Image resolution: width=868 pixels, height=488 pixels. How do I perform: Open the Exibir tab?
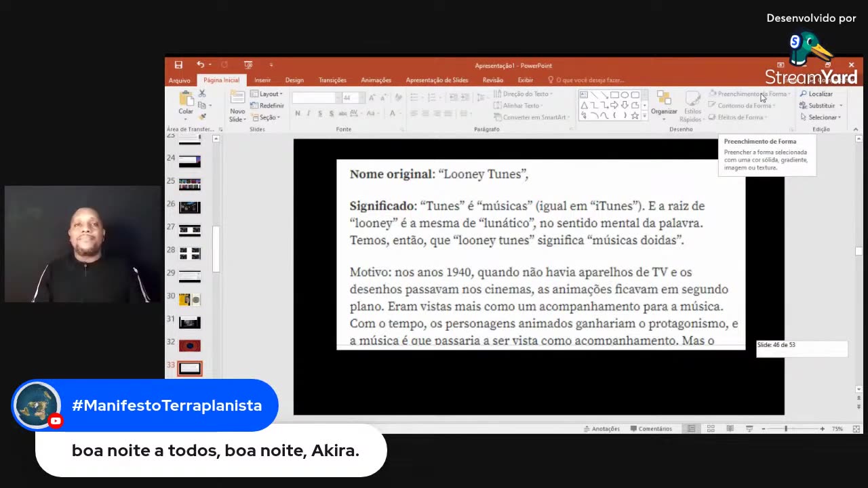[x=526, y=80]
